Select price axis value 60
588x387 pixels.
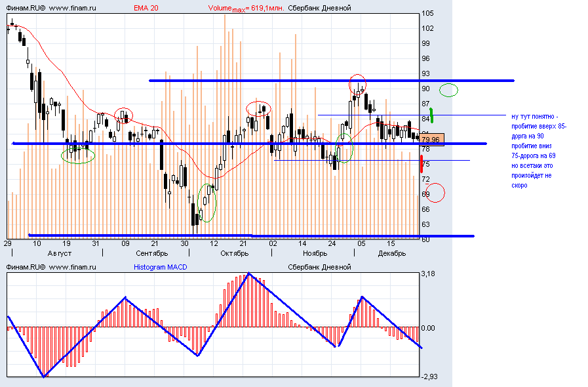[x=425, y=239]
